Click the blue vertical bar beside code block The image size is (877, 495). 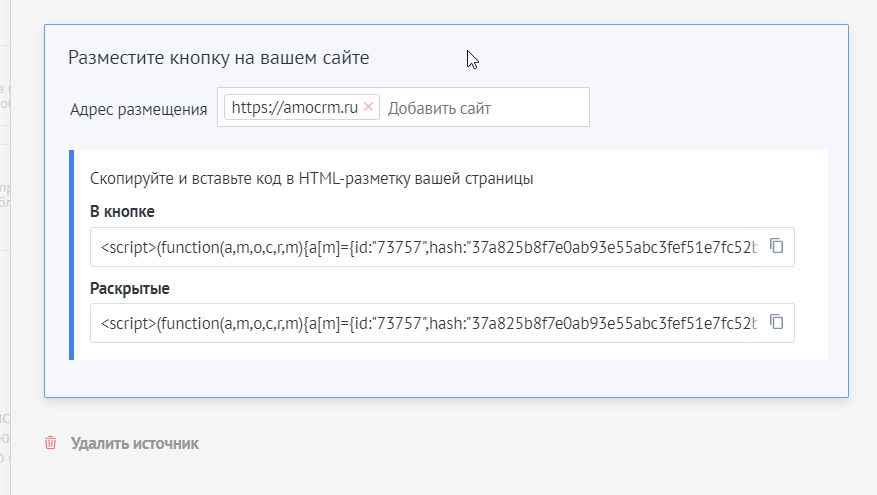(72, 255)
